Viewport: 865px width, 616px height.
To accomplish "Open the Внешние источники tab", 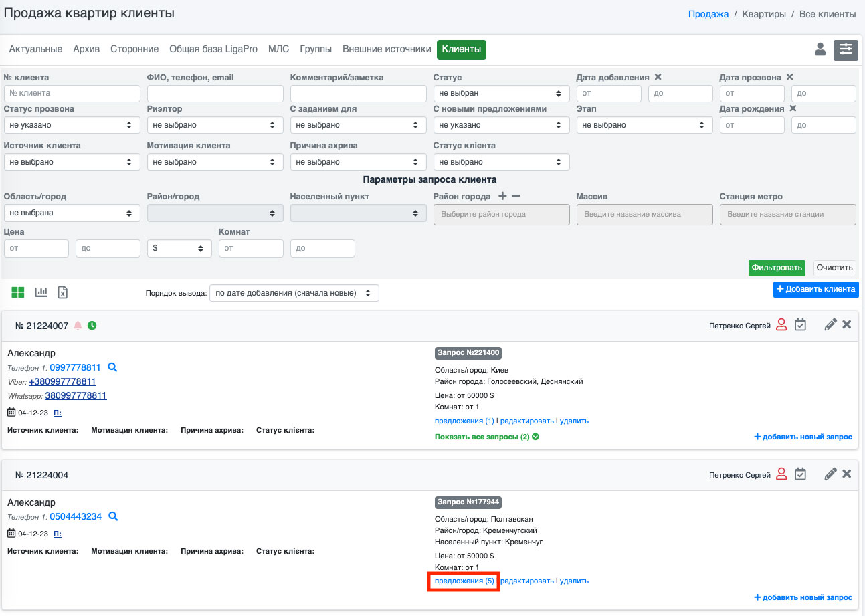I will tap(387, 49).
